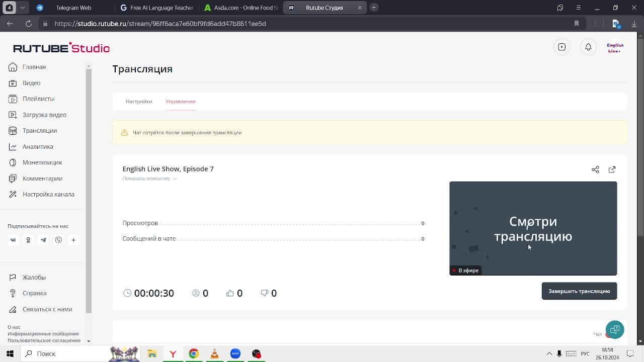Switch to the Asda.com browser tab
This screenshot has width=644, height=362.
pos(242,8)
